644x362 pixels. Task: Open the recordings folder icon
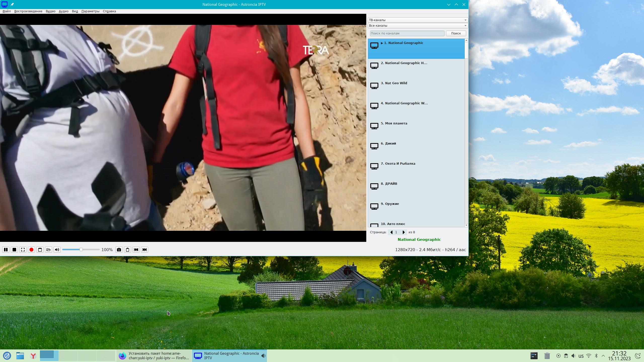tap(49, 250)
